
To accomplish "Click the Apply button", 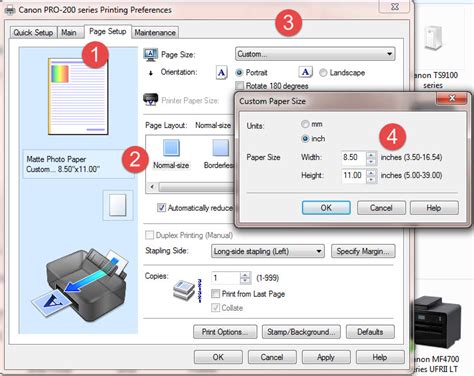I will point(326,357).
